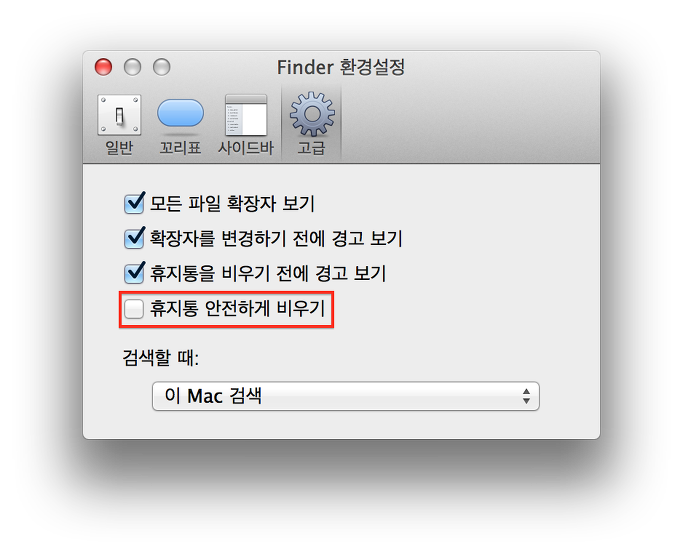Image resolution: width=683 pixels, height=554 pixels.
Task: Disable 휴지통을 비우기 전에 경고 보기 checkbox
Action: coord(134,273)
